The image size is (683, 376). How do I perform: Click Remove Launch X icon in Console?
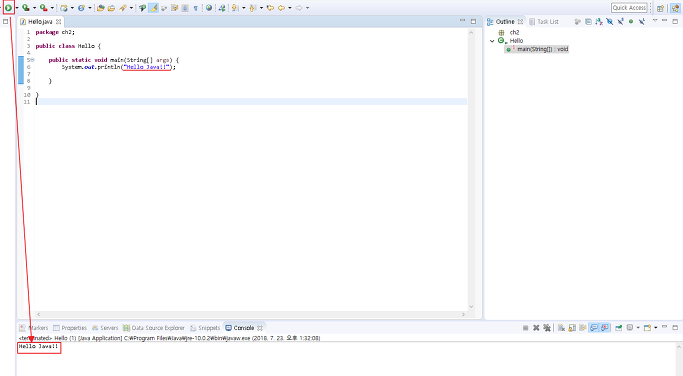click(536, 328)
